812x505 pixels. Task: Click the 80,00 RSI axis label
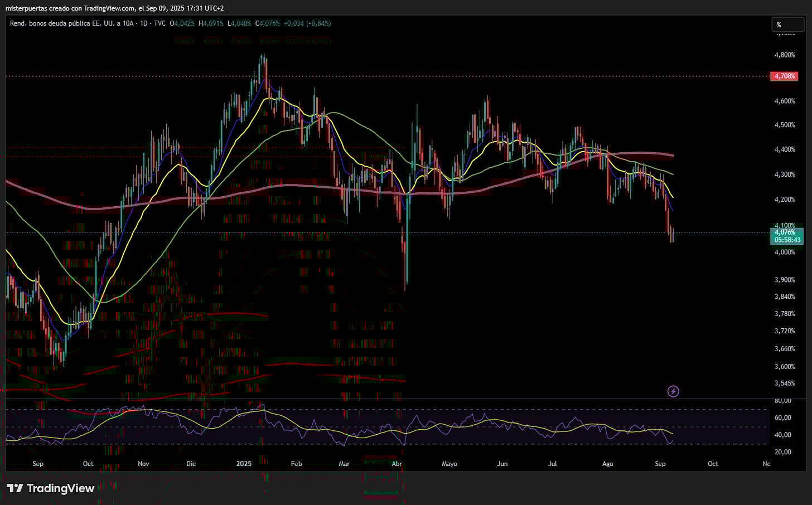(783, 401)
